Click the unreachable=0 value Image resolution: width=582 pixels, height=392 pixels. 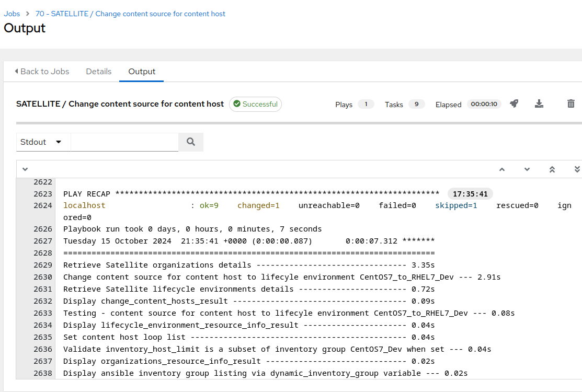point(329,205)
